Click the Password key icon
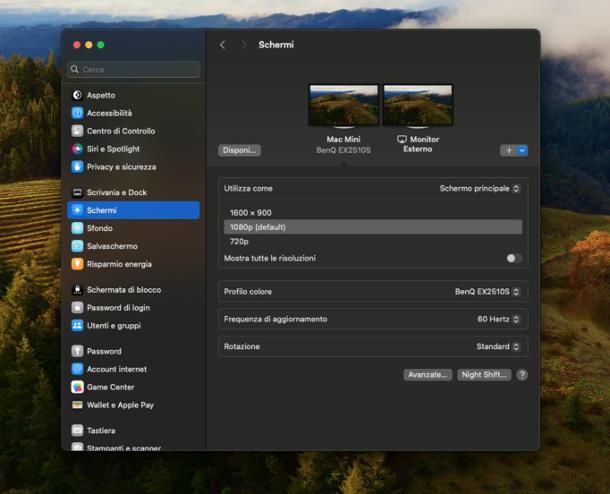 pyautogui.click(x=77, y=351)
